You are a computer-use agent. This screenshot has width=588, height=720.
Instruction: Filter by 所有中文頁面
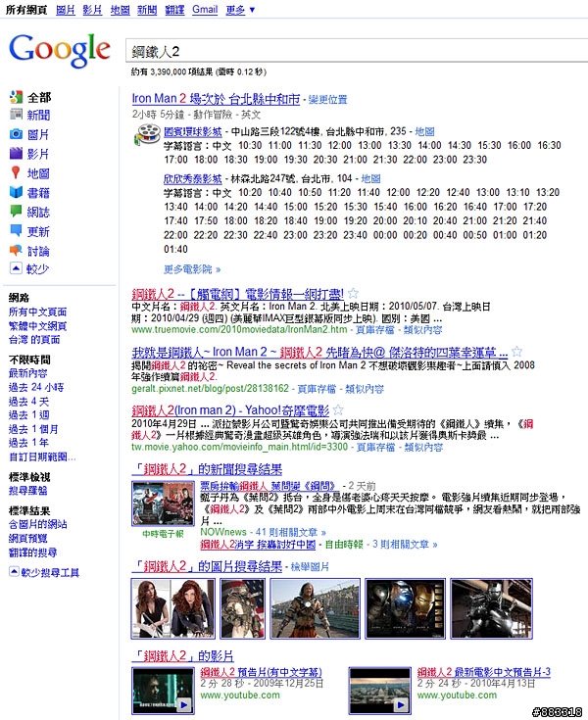point(37,312)
